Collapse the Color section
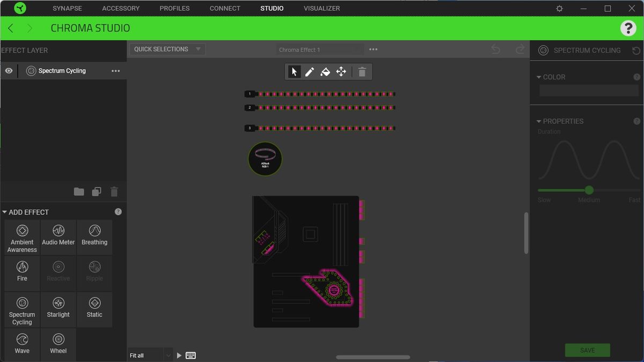The height and width of the screenshot is (362, 644). click(539, 77)
